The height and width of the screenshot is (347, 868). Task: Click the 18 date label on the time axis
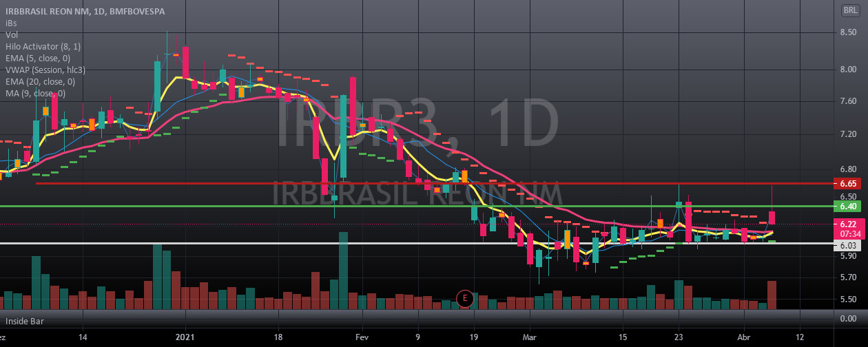[x=279, y=338]
